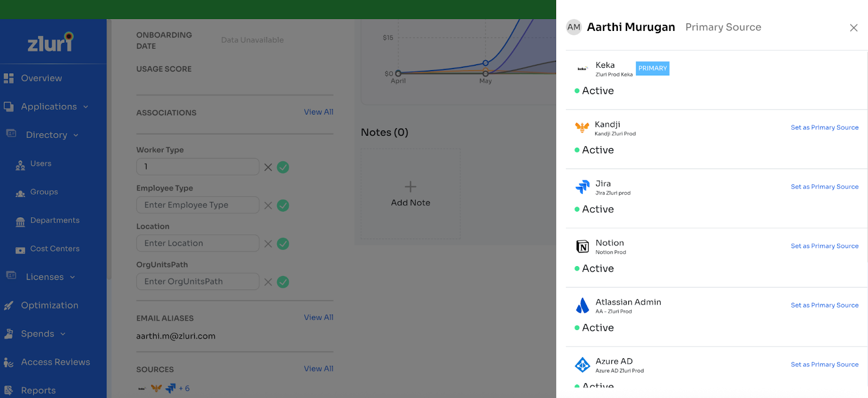Open Cost Centers in the sidebar
Screen dimensions: 868x398
tap(55, 249)
